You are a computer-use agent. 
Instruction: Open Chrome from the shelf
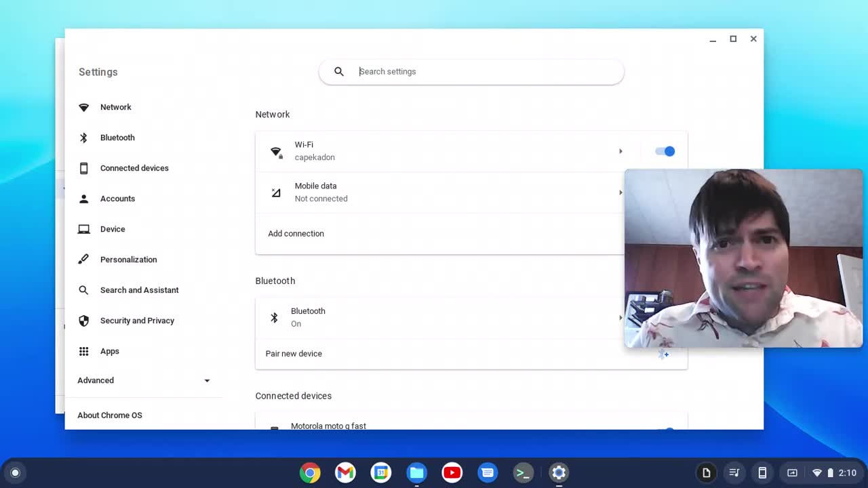pyautogui.click(x=310, y=472)
